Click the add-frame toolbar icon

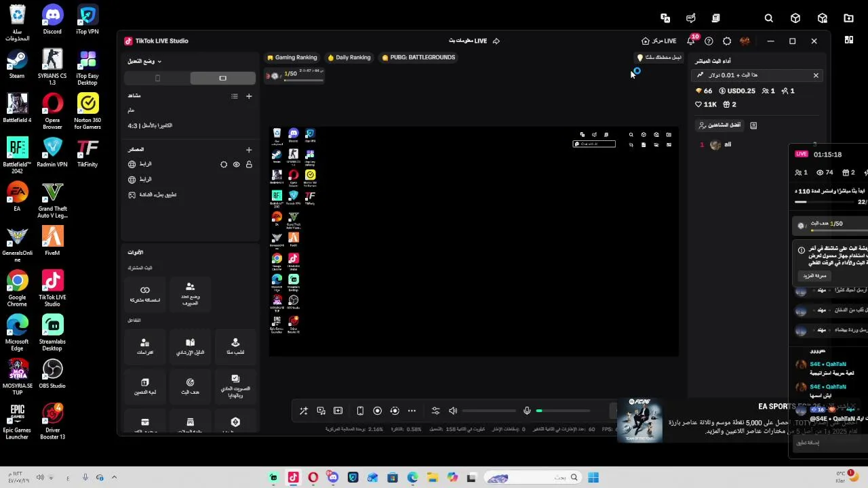tap(338, 411)
